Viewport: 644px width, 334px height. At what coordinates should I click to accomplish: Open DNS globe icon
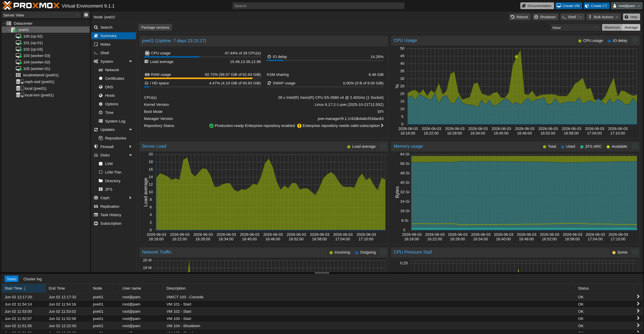[x=101, y=87]
